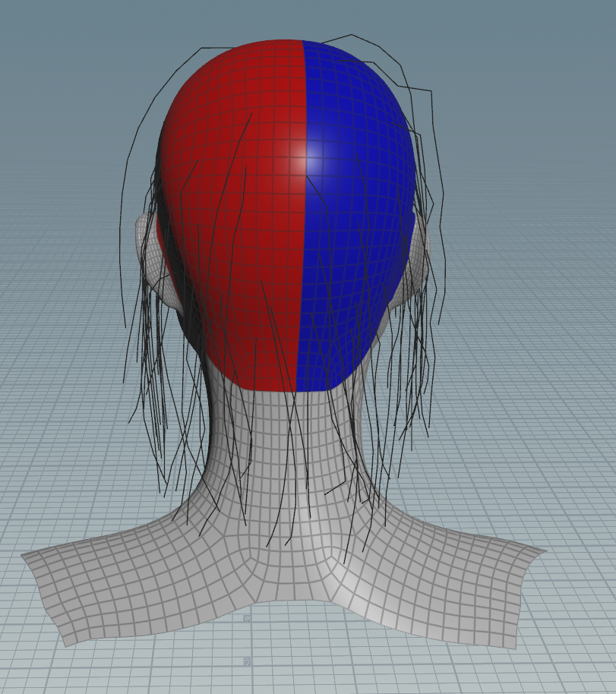The height and width of the screenshot is (694, 616).
Task: Click the grid ruler label 250
Action: (x=247, y=661)
